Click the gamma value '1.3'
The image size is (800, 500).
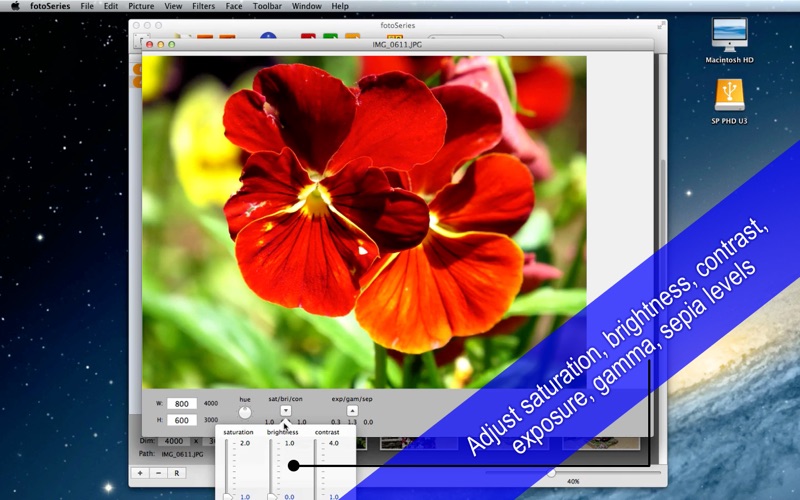(x=352, y=422)
